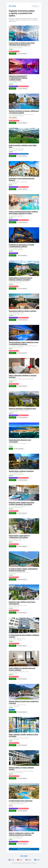Open the Moderné apartmány na Štrbskom Plese title
Viewport: 48px width, 868px height.
coord(22,408)
